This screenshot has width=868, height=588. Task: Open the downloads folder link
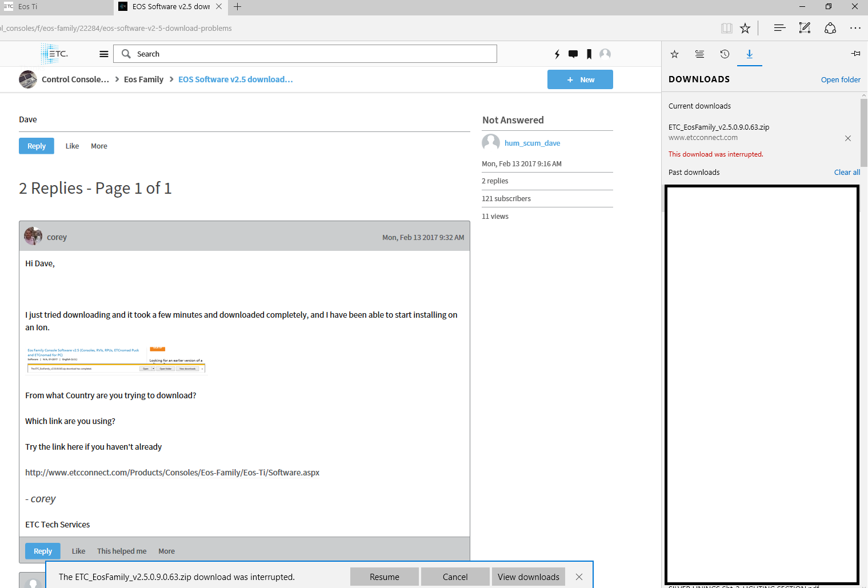click(x=841, y=79)
